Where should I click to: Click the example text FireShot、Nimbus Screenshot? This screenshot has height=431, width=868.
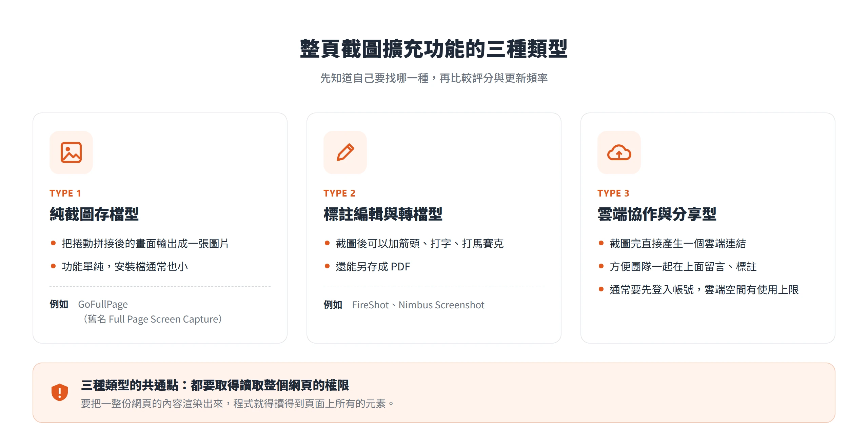(x=418, y=305)
